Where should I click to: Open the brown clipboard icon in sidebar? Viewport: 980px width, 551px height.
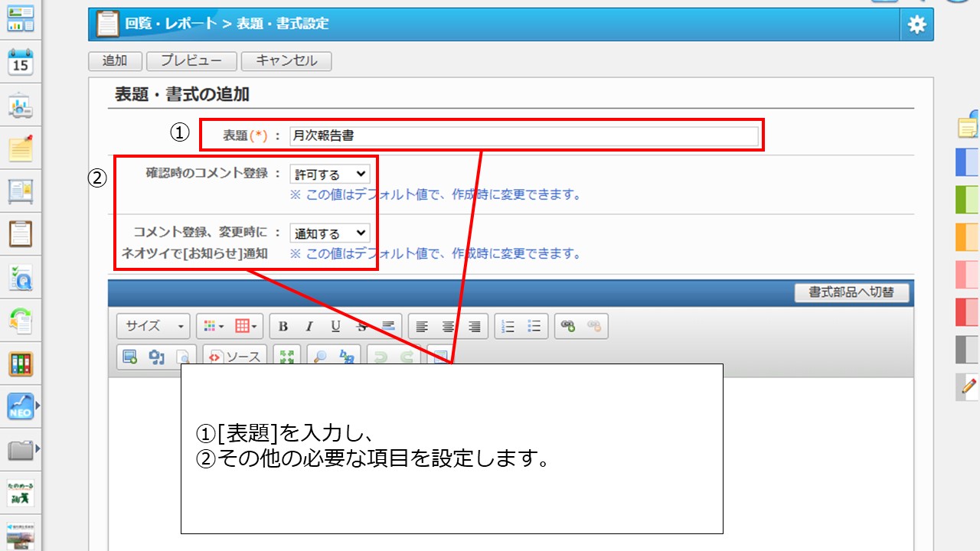[21, 233]
